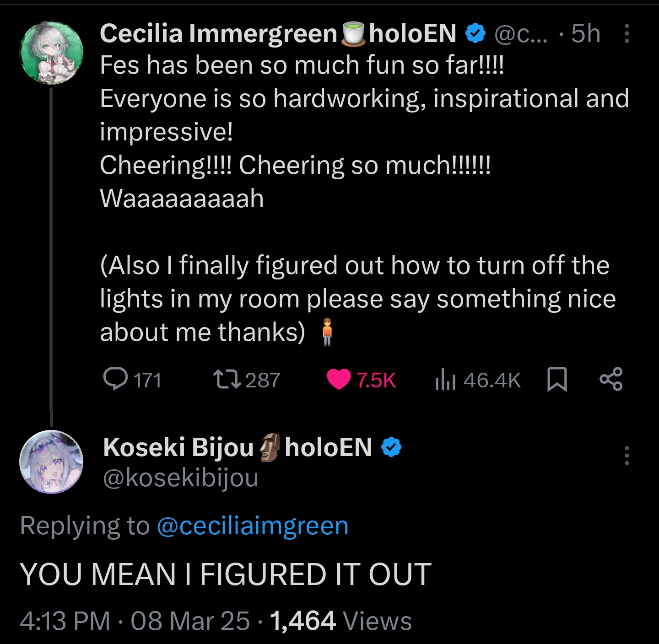The height and width of the screenshot is (644, 659).
Task: Click the 1,464 Views count
Action: (341, 621)
